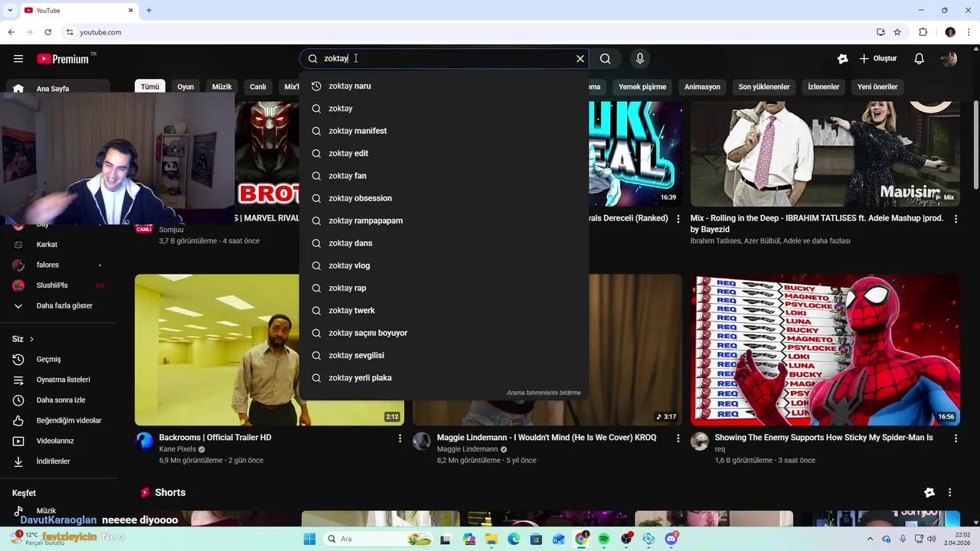Pick the 'zoktay edit' suggestion
Image resolution: width=980 pixels, height=551 pixels.
click(444, 154)
